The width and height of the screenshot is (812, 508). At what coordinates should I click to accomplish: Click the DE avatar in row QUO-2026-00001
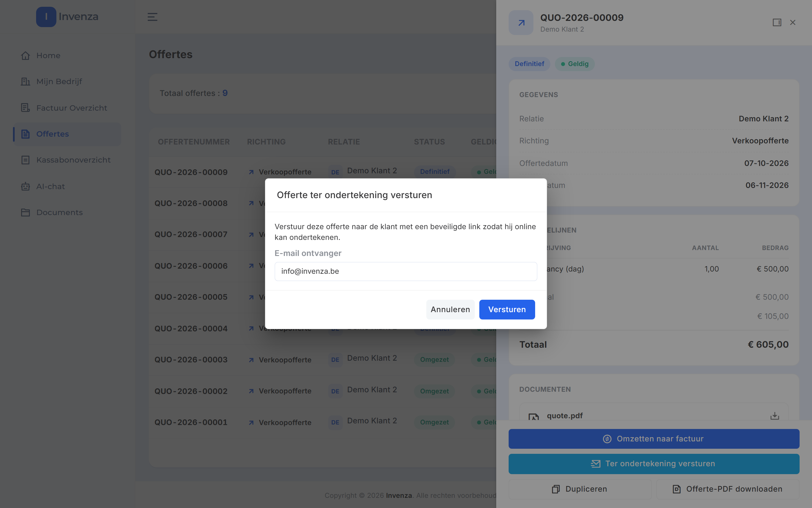335,422
